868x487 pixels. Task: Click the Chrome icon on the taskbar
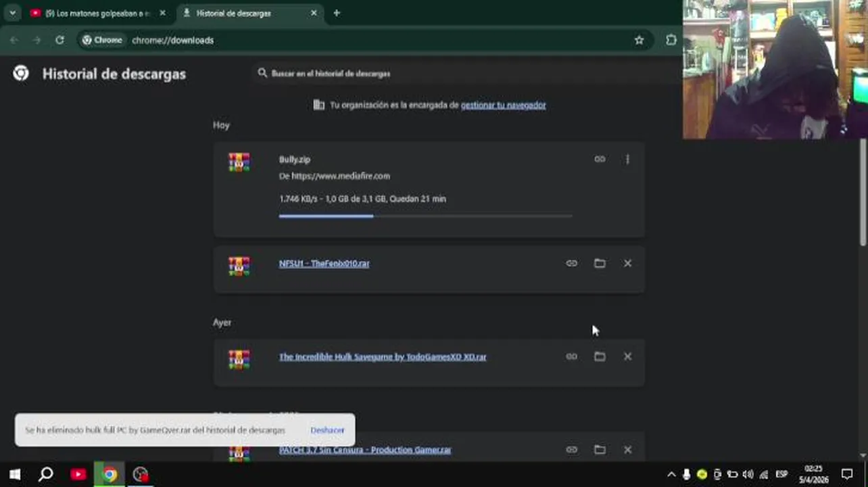(110, 474)
